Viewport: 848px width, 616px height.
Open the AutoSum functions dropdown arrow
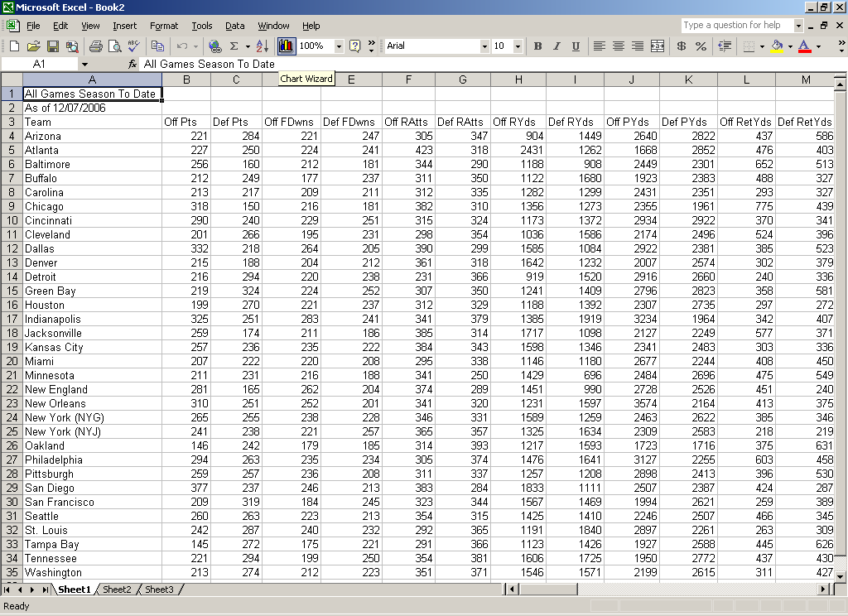tap(248, 46)
